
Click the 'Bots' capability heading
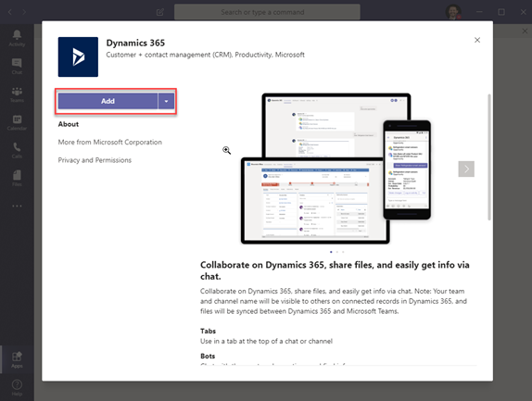[x=208, y=356]
